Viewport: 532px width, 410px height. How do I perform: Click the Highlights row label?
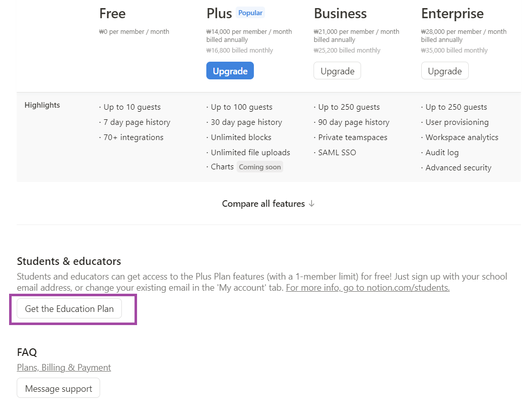click(x=42, y=105)
